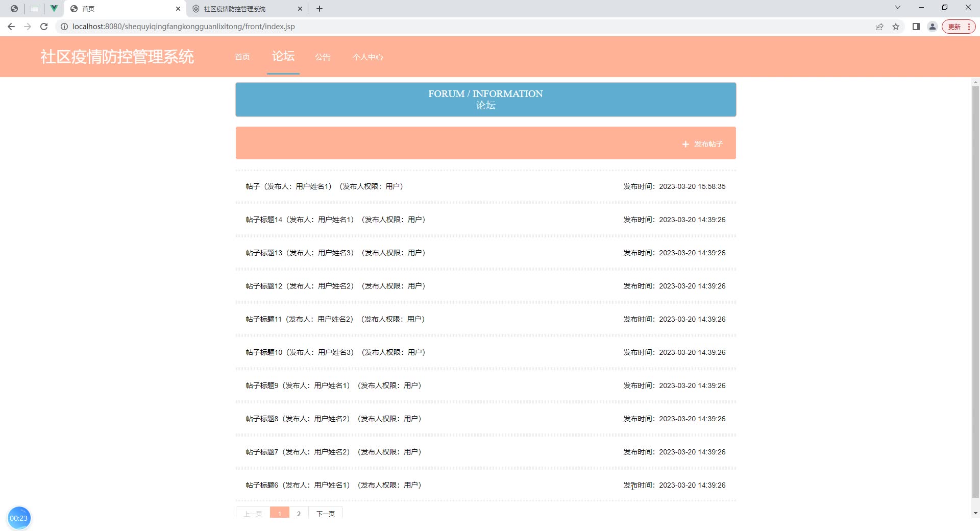Click the 更新 button in the toolbar

954,27
